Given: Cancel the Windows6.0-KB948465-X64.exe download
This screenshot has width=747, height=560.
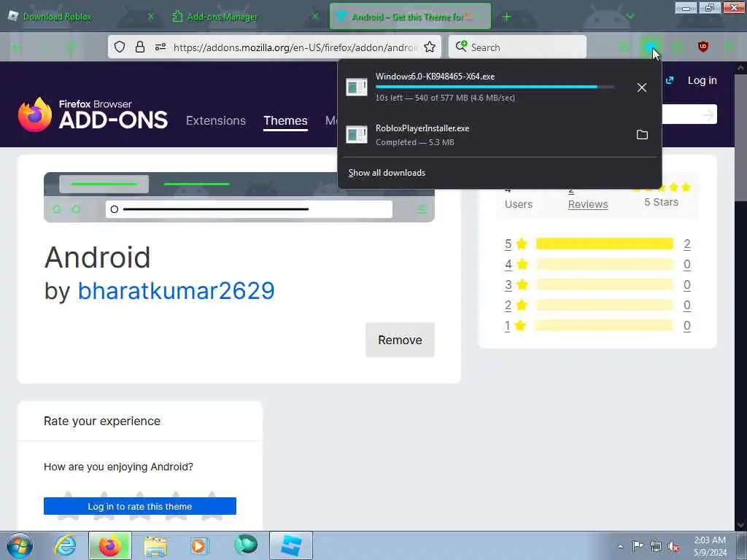Looking at the screenshot, I should click(642, 87).
